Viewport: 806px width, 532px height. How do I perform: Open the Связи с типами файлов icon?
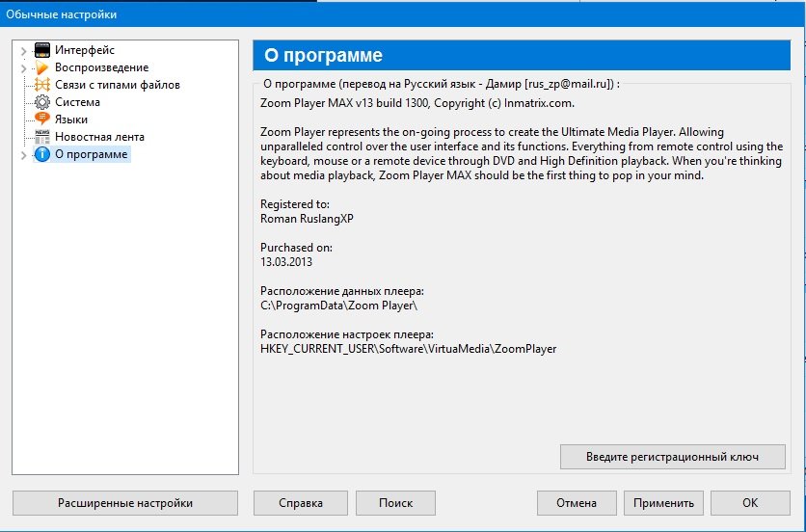point(42,85)
